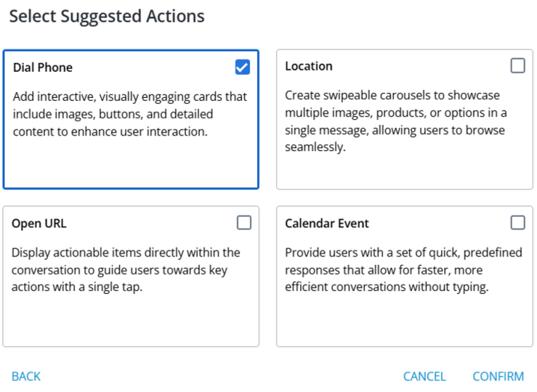Click blank area under Dial Phone description
The image size is (537, 392).
pos(130,163)
